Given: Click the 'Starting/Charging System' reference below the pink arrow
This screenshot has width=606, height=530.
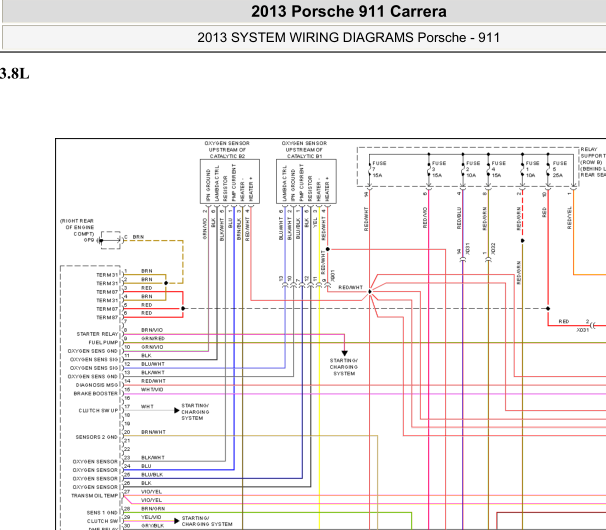Looking at the screenshot, I should pyautogui.click(x=344, y=367).
